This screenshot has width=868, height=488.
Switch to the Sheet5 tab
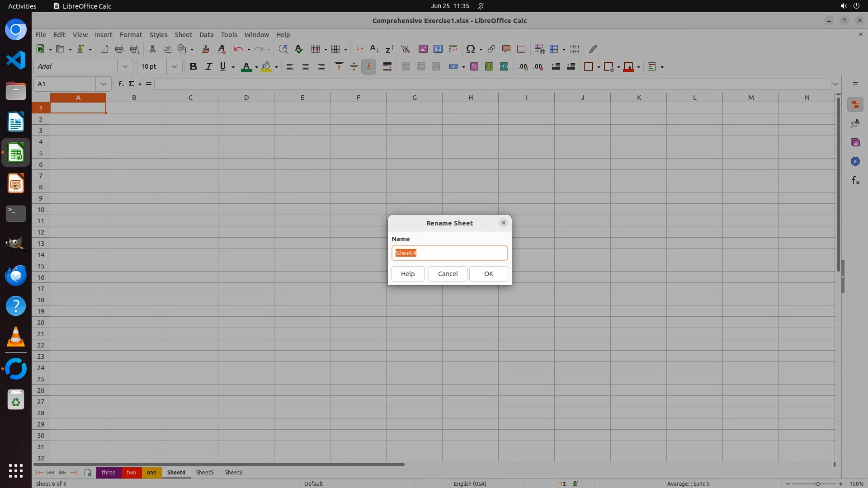coord(204,472)
